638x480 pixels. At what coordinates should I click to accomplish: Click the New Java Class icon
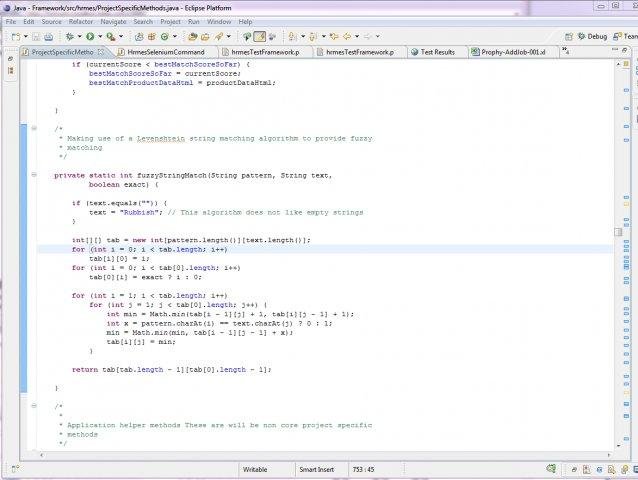165,37
